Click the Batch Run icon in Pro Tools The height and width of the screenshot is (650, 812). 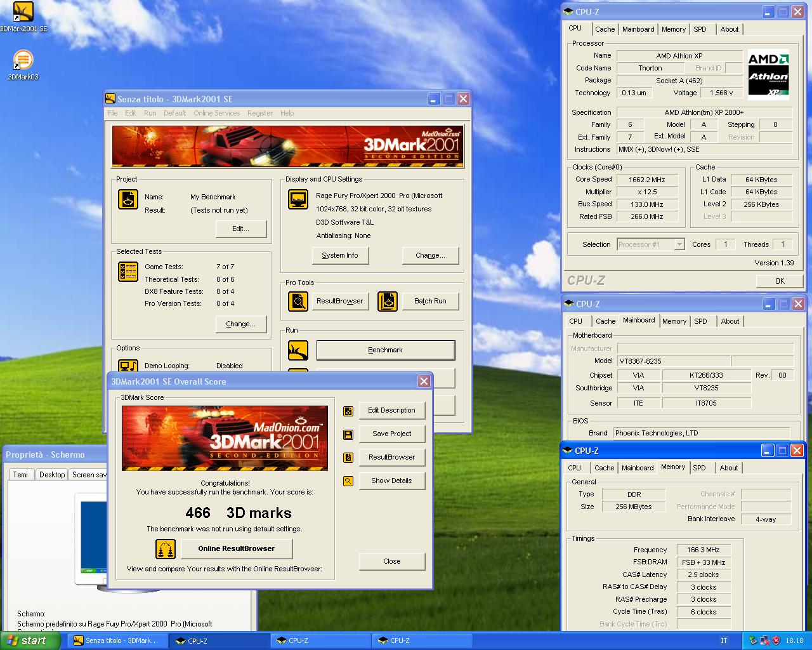click(x=387, y=301)
